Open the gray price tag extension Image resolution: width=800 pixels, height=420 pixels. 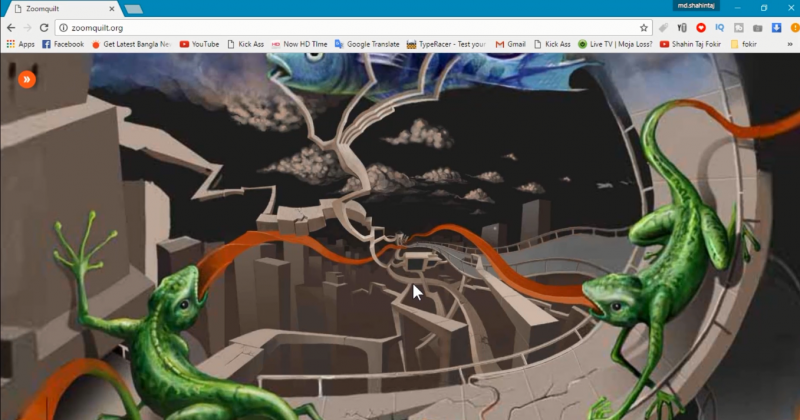(x=663, y=28)
